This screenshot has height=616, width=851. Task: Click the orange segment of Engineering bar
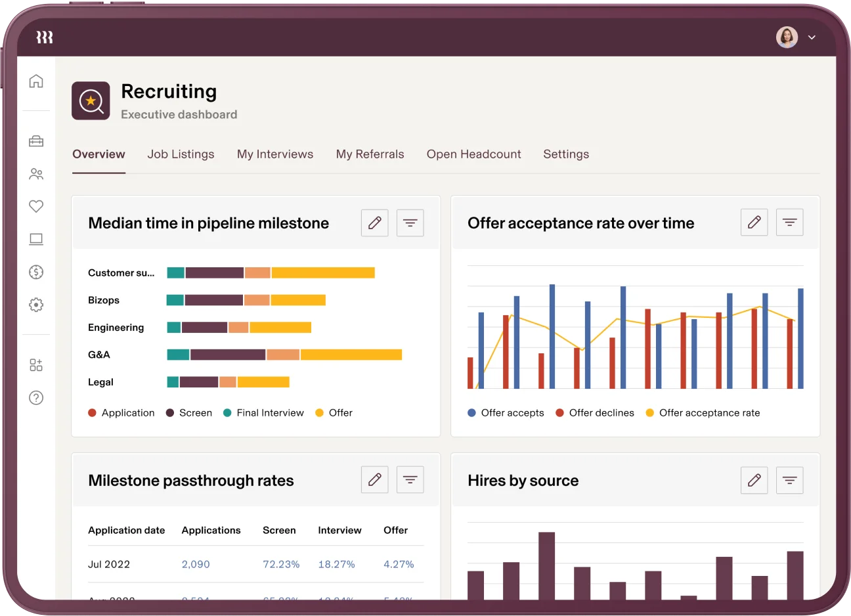(x=238, y=327)
